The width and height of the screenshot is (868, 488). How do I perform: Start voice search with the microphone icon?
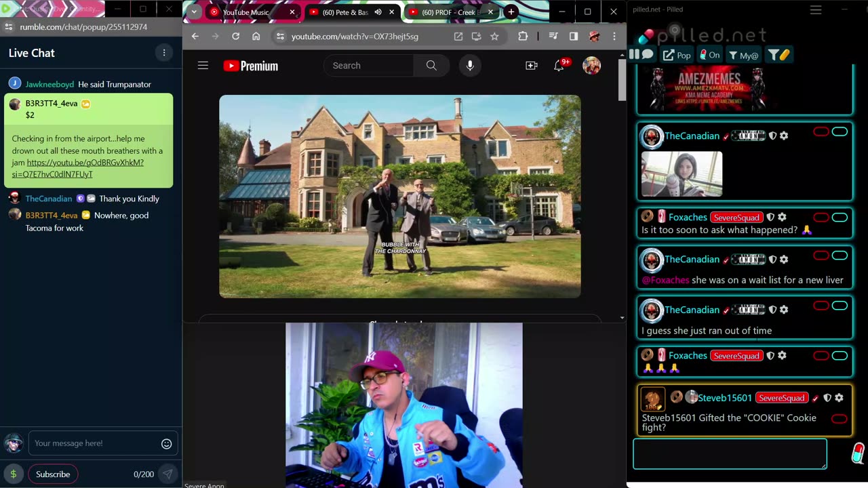tap(469, 66)
